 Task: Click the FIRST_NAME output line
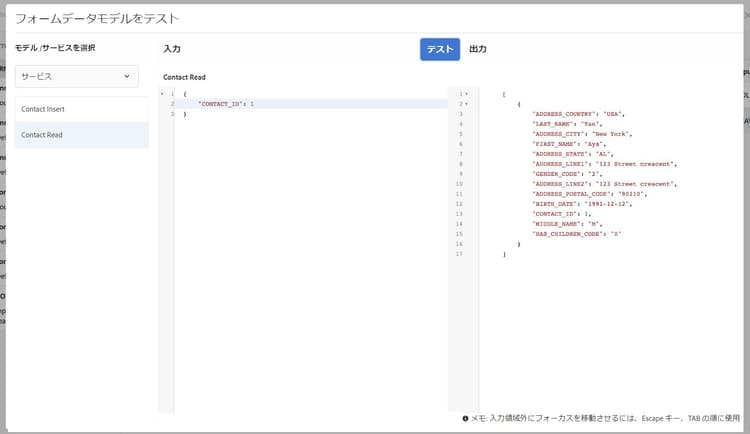pos(569,144)
